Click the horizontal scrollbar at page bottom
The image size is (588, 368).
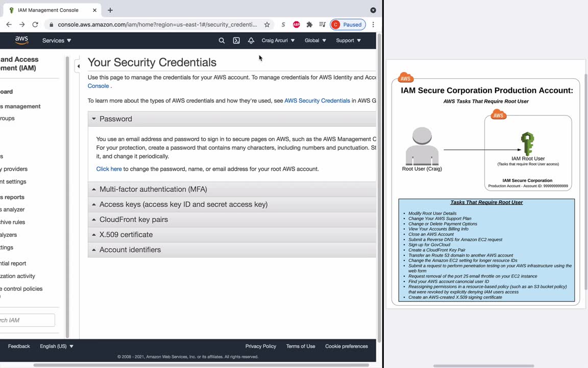(x=202, y=365)
